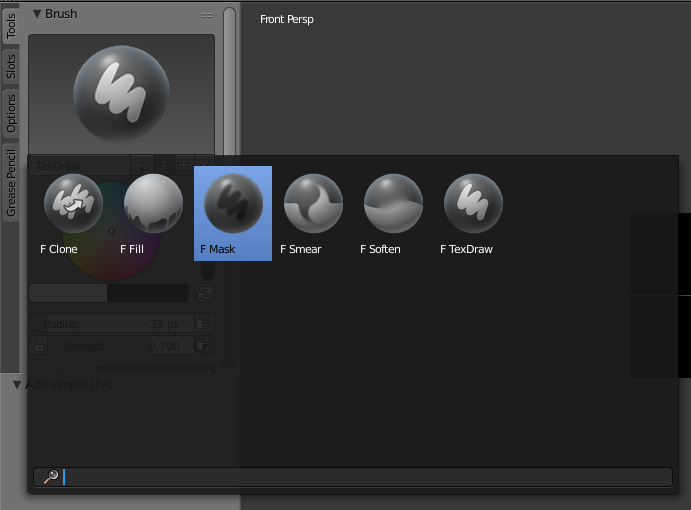691x510 pixels.
Task: Click the foreground color swatch
Action: [x=68, y=293]
